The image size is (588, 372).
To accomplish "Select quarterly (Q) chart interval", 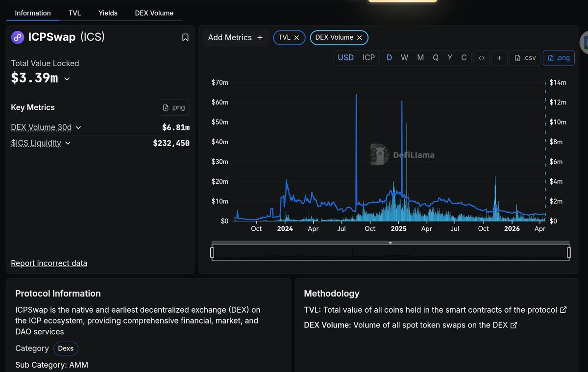I will [435, 58].
